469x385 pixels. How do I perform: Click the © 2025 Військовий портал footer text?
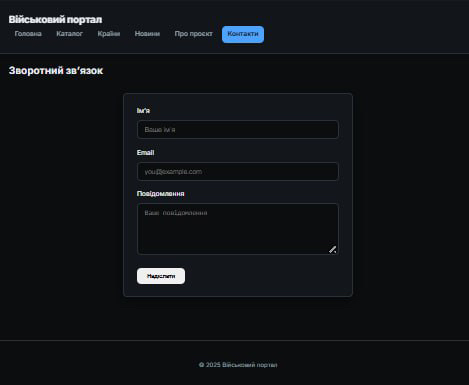click(x=238, y=365)
